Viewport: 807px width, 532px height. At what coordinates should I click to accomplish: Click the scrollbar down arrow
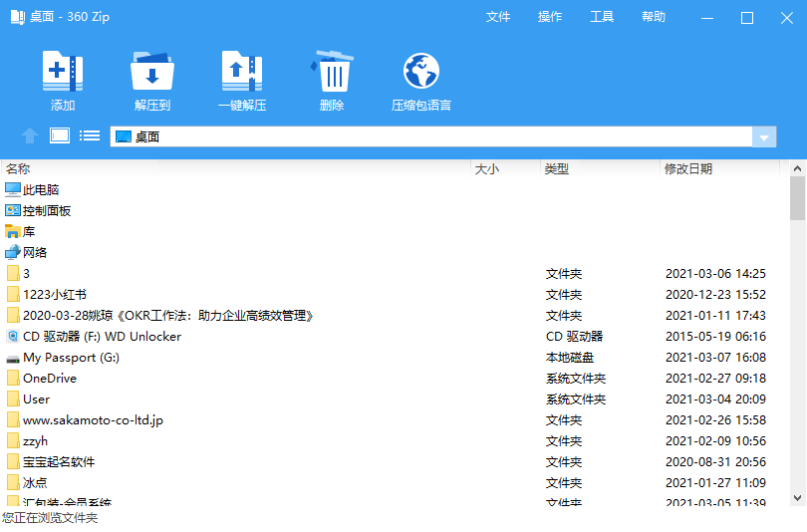[x=797, y=497]
